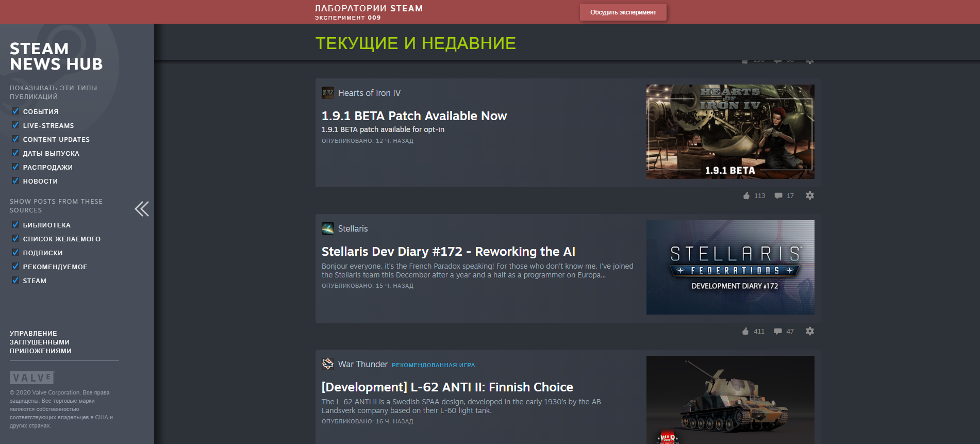
Task: Click ТЕКУЩИЕ И НЕДАВНИЕ section heading
Action: 416,43
